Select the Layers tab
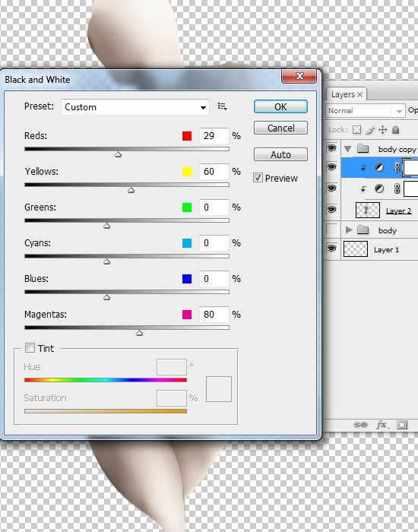The width and height of the screenshot is (418, 532). [347, 94]
